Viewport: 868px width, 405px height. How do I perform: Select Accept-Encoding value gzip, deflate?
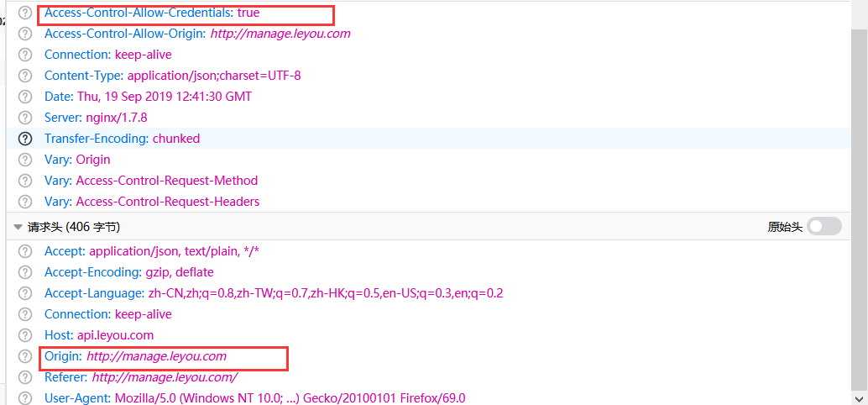[x=180, y=272]
